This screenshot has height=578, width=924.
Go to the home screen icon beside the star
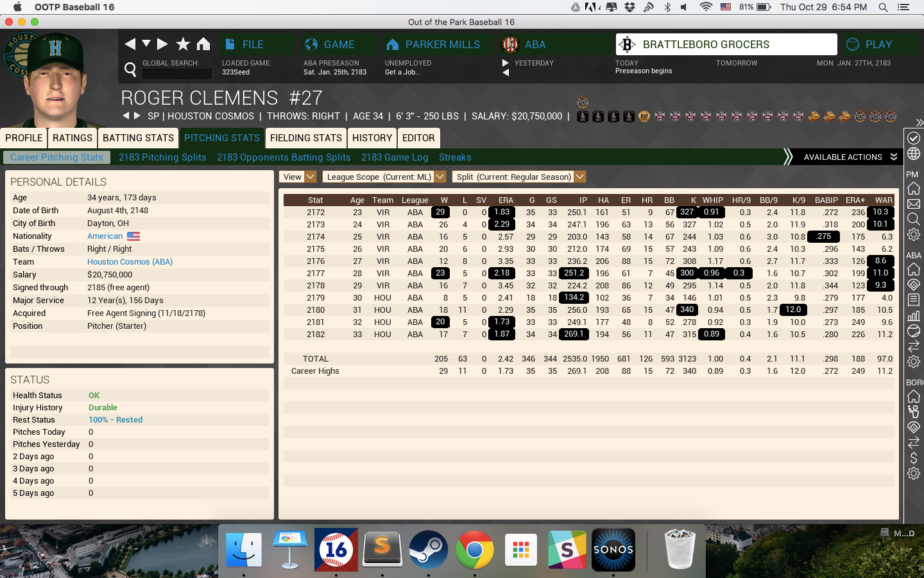coord(203,44)
